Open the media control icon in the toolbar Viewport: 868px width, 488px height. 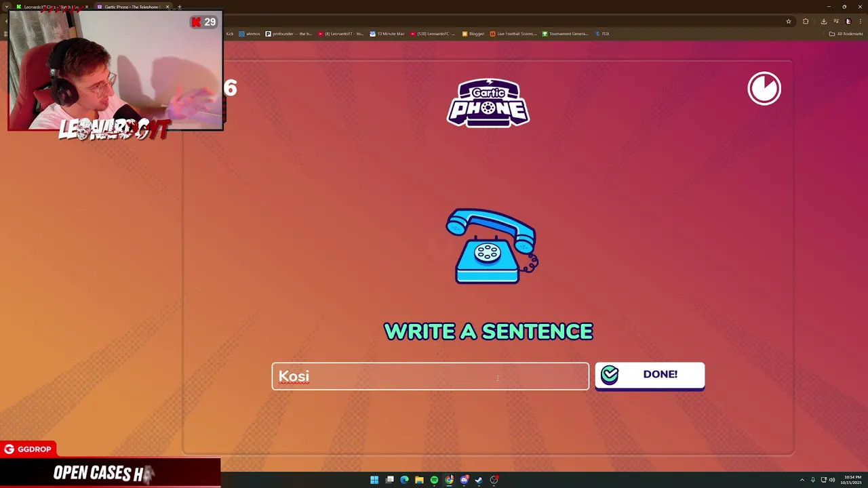[835, 21]
